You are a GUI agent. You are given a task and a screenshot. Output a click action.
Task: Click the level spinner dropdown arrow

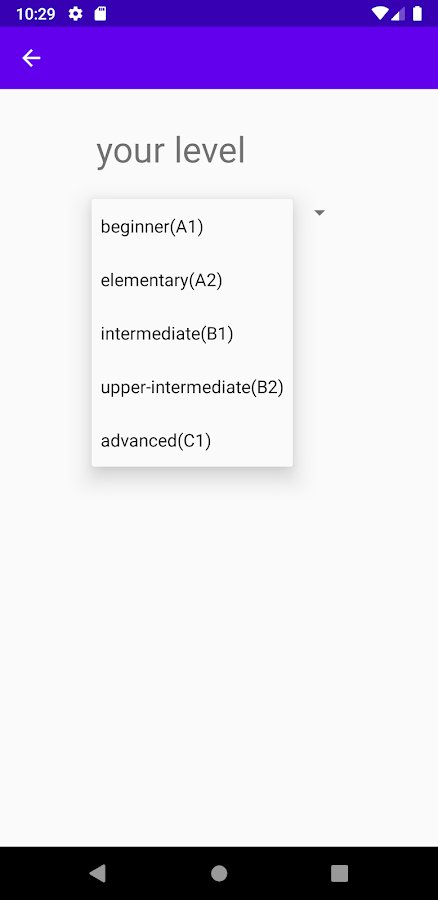pyautogui.click(x=320, y=212)
